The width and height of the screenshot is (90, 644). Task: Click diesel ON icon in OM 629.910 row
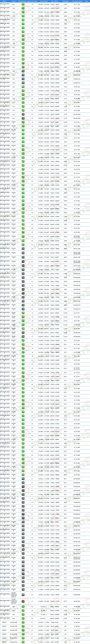[23, 590]
